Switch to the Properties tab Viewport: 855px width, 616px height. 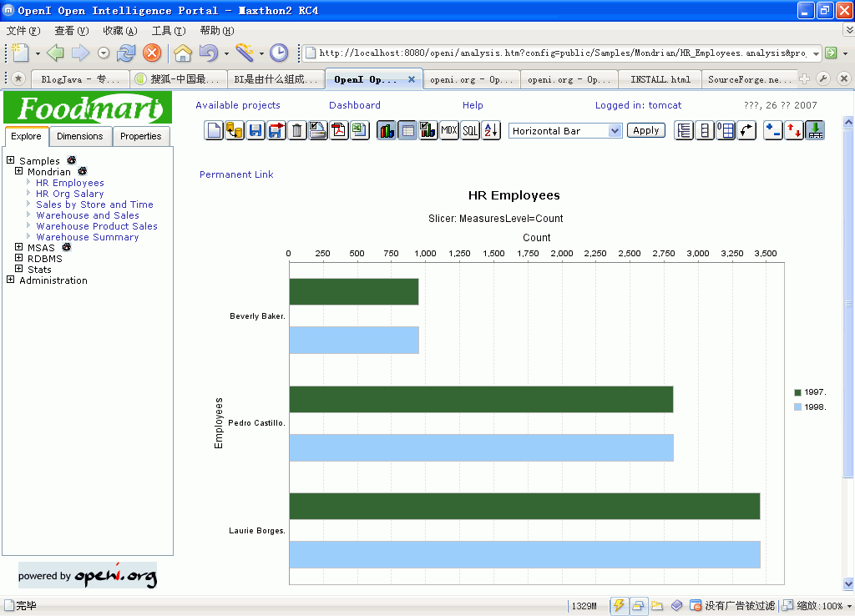(x=140, y=136)
